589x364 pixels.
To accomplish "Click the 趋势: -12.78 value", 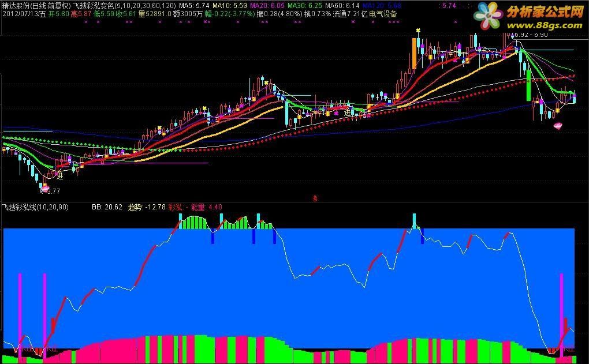I will click(x=147, y=207).
